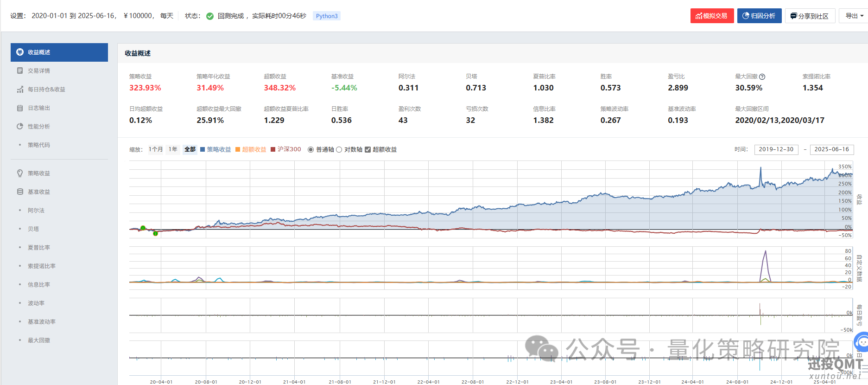Zoom chart to 1个月
Screen dimensions: 868x385
[x=156, y=149]
